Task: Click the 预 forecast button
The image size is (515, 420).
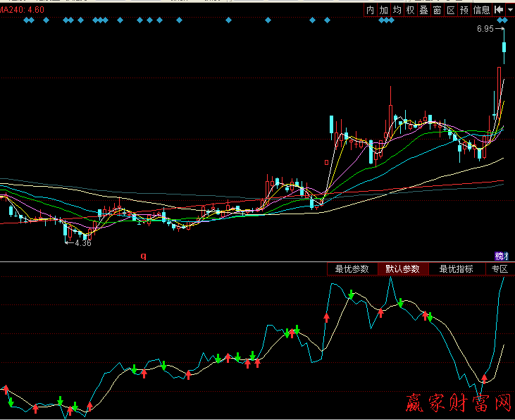Action: pos(464,10)
